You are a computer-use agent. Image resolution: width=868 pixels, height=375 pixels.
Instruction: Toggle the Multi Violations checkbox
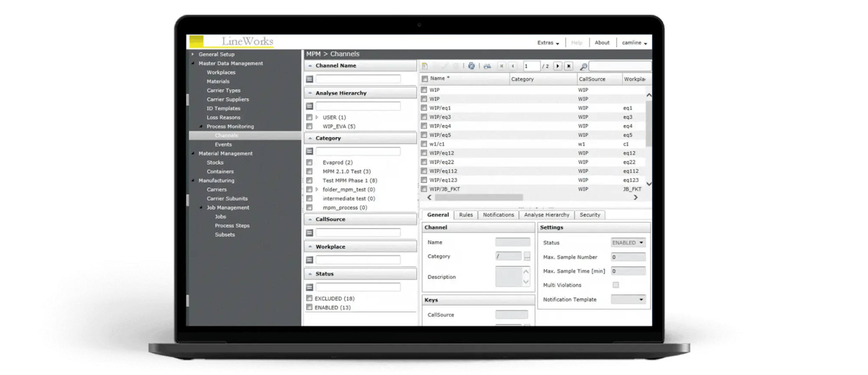click(616, 285)
